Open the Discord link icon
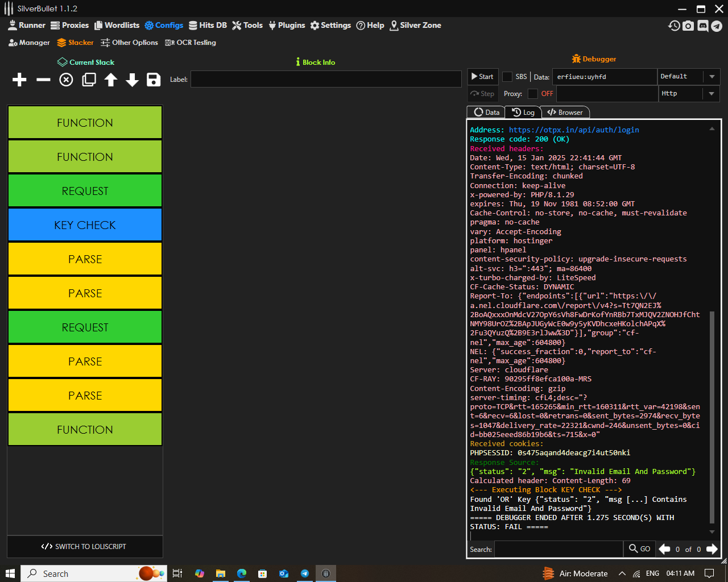728x582 pixels. [x=702, y=26]
